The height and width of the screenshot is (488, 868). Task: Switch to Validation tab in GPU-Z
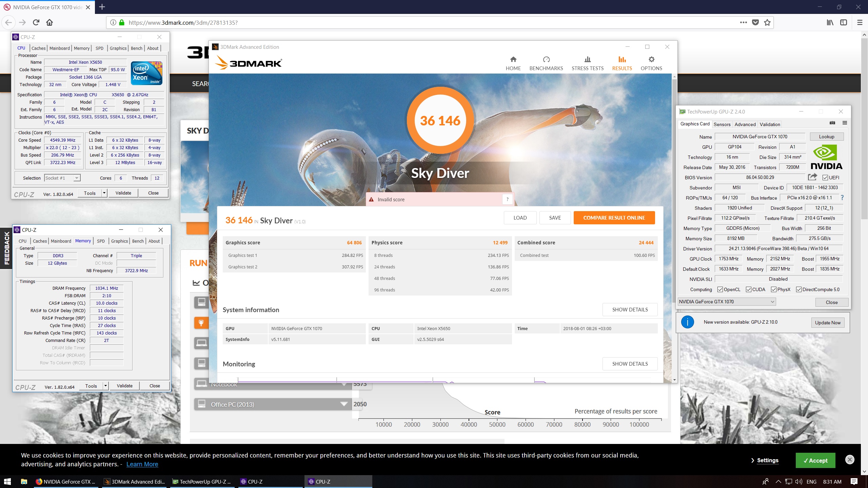(x=770, y=124)
